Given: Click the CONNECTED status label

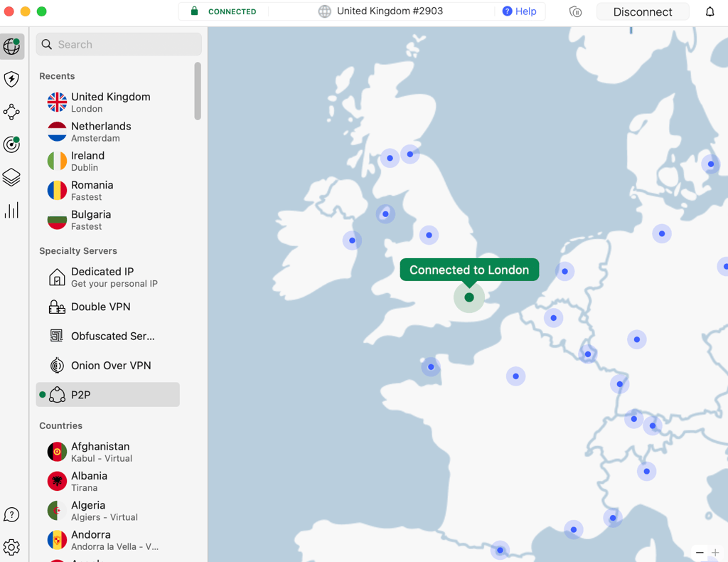Looking at the screenshot, I should pyautogui.click(x=232, y=11).
